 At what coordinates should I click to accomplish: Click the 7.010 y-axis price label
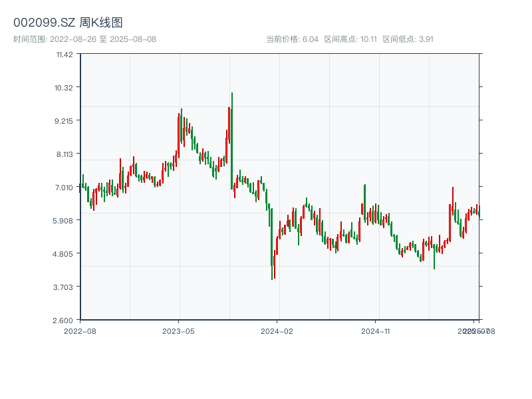[63, 188]
